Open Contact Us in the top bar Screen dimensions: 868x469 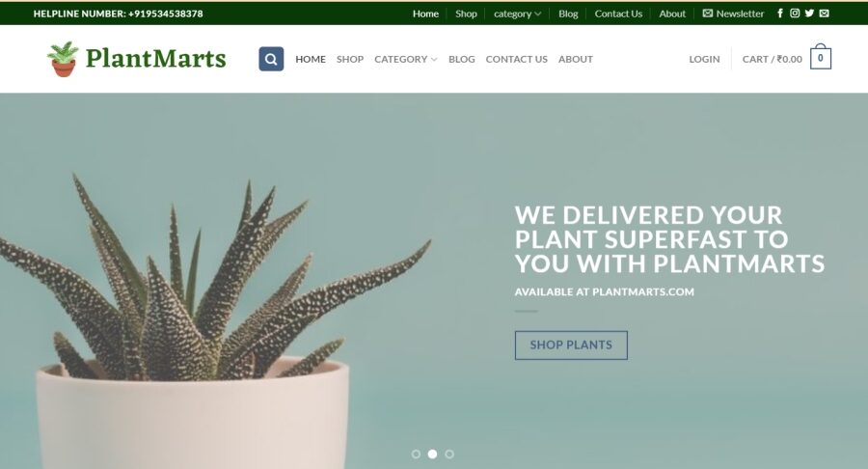(618, 14)
